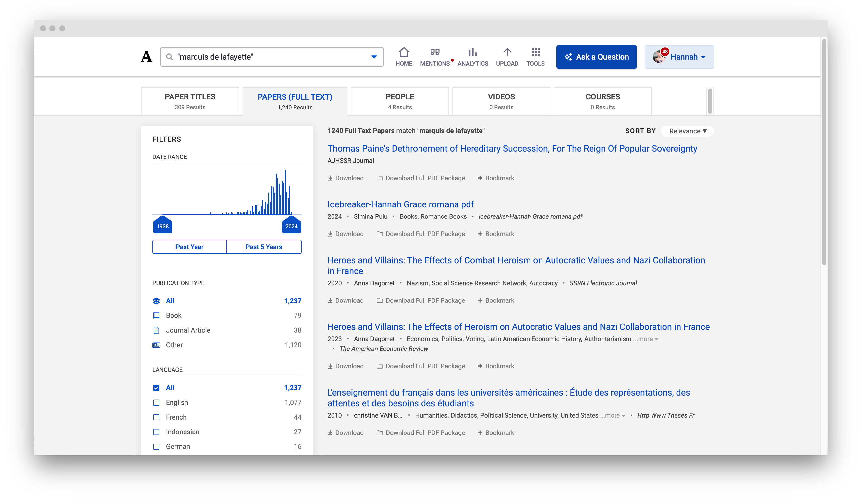Click inside the search input field
This screenshot has width=862, height=504.
tap(272, 57)
